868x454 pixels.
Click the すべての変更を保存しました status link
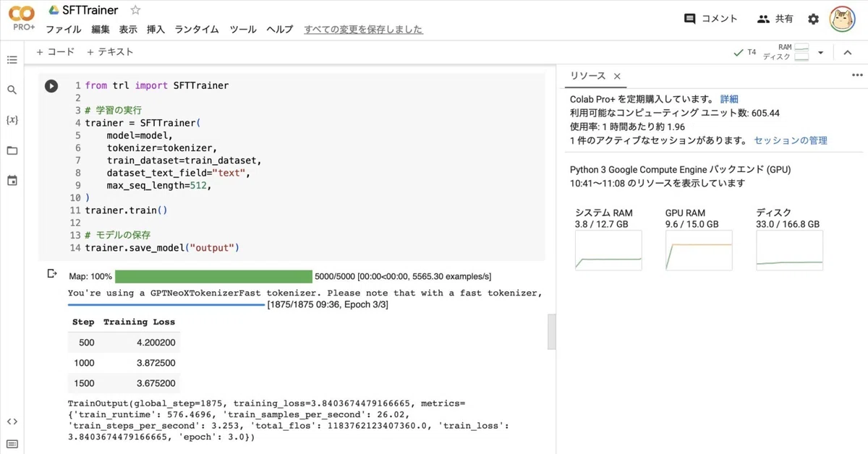tap(364, 30)
